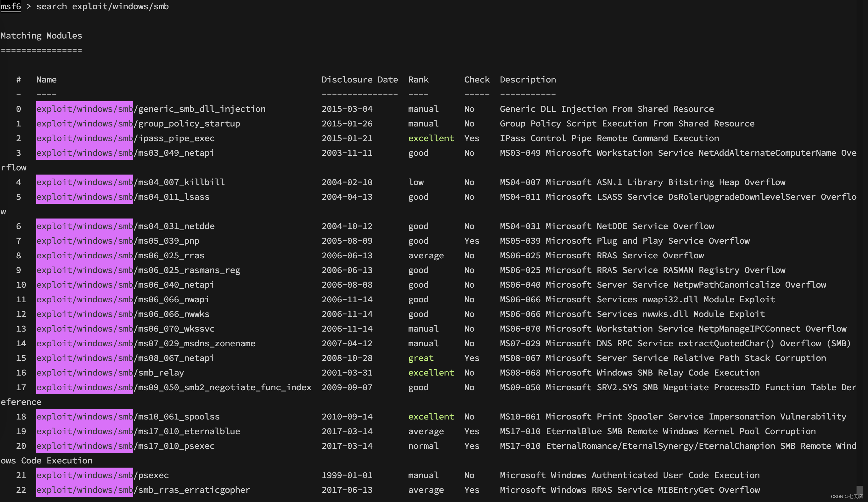Screen dimensions: 868x502
Task: Click disclosure date 2003-11-11
Action: [347, 153]
